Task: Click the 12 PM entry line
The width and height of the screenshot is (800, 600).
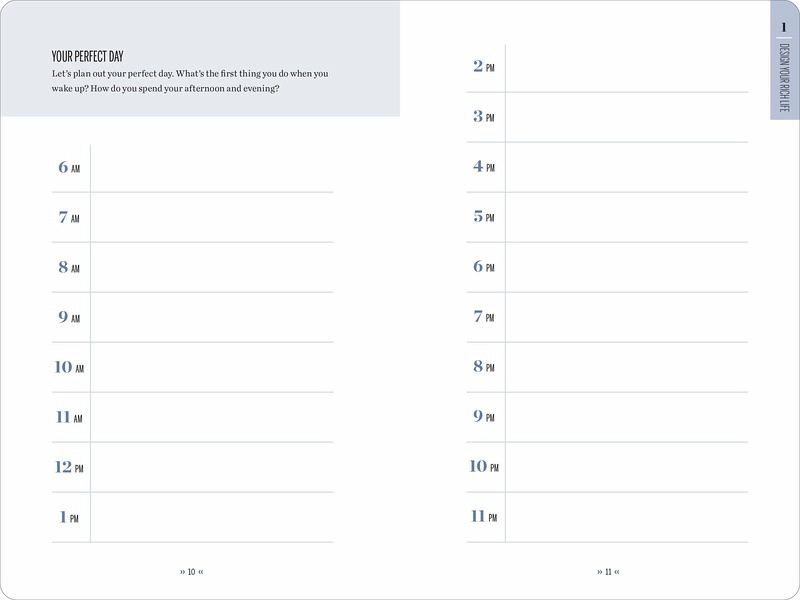Action: [x=212, y=468]
